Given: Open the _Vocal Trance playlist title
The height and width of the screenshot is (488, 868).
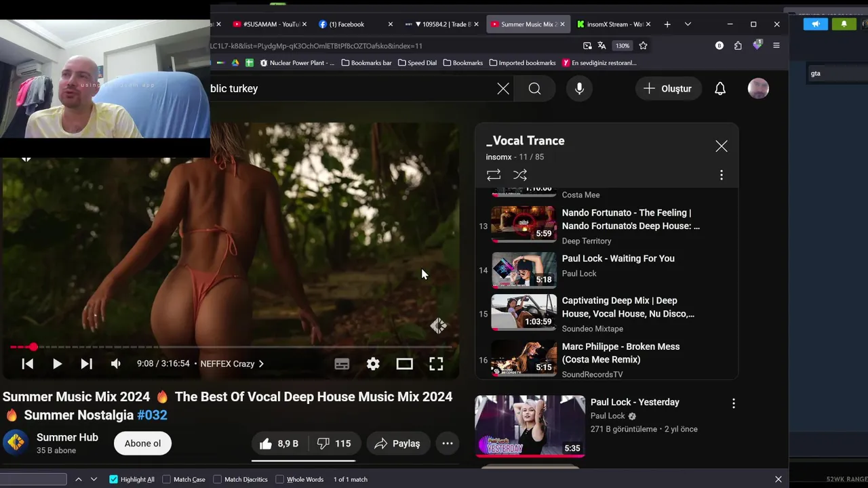Looking at the screenshot, I should click(526, 141).
